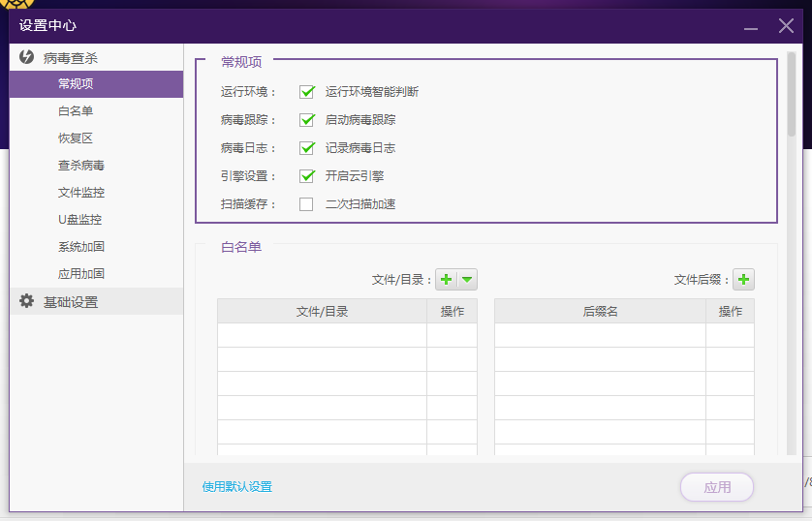Click the 白名单 section heading
The height and width of the screenshot is (521, 812).
coord(241,247)
